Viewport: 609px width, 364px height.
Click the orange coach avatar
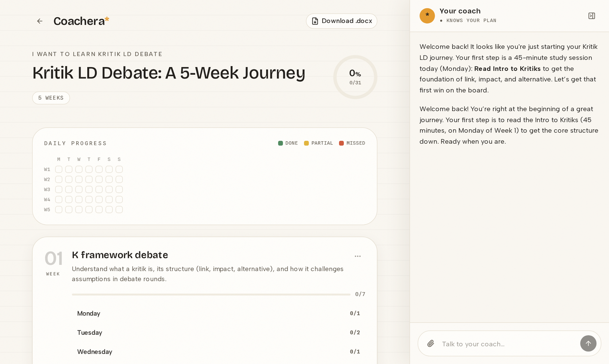427,16
